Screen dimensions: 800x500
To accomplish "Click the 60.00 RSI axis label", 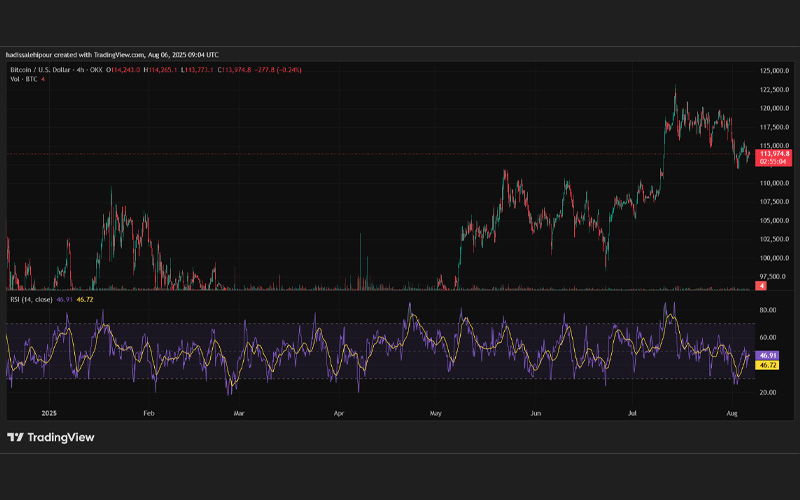I will (768, 338).
